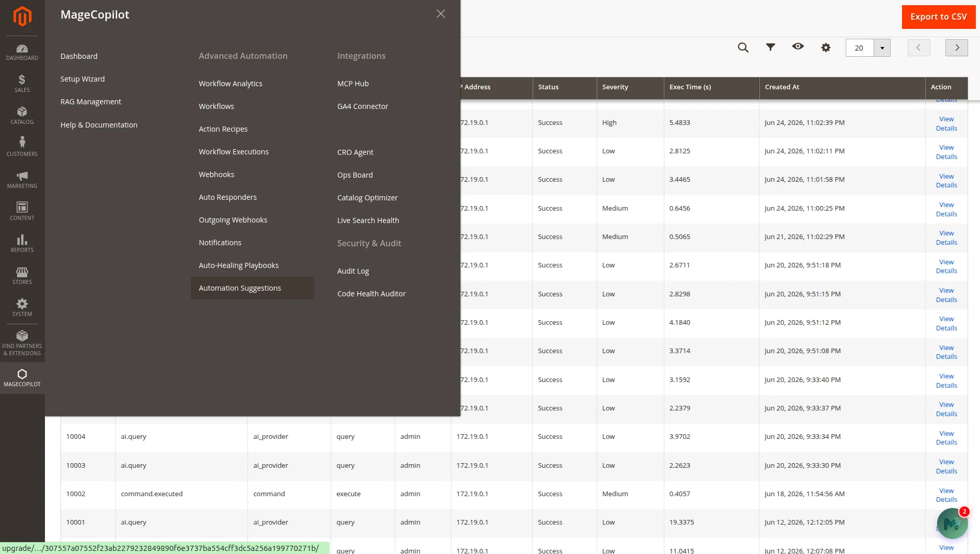Image resolution: width=980 pixels, height=554 pixels.
Task: Open Action Recipes menu item
Action: point(223,129)
